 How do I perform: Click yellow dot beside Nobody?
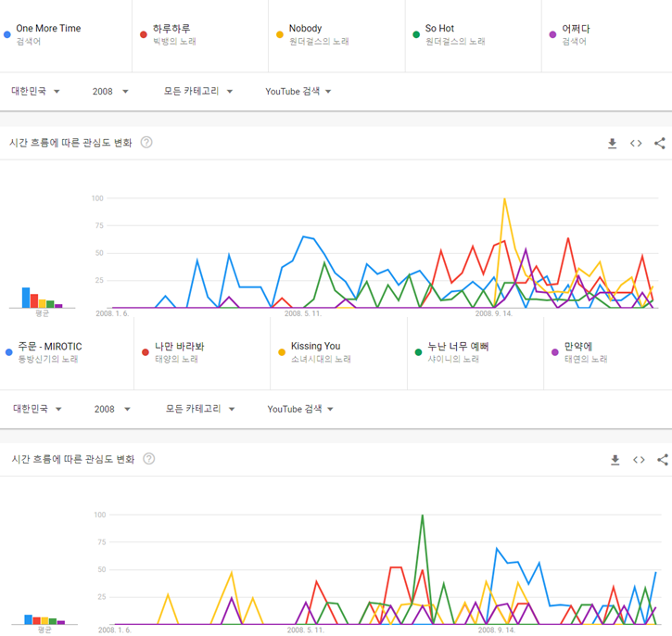pyautogui.click(x=280, y=34)
